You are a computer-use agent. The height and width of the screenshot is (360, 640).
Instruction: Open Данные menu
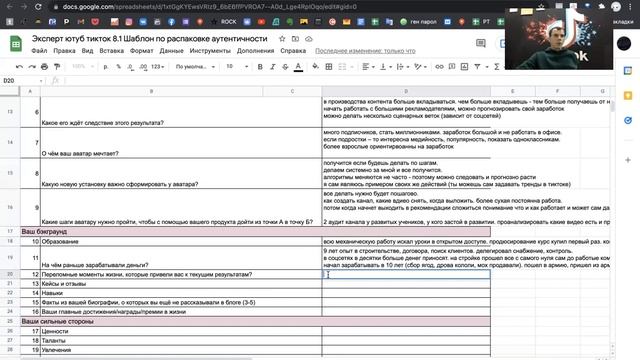[171, 51]
